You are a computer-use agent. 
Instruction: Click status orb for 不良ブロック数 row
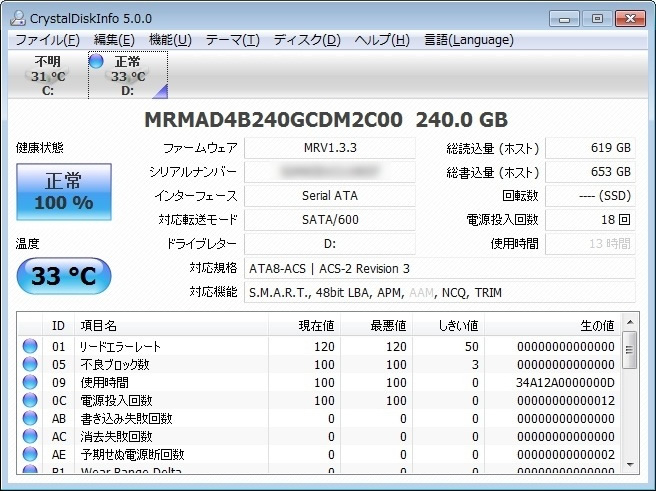[x=31, y=365]
